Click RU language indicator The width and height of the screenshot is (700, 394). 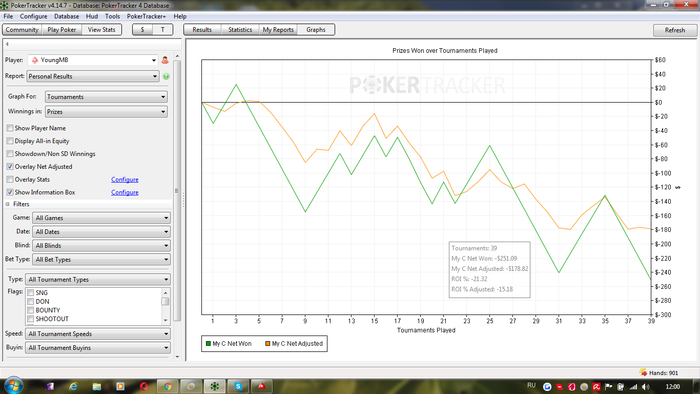(x=531, y=386)
